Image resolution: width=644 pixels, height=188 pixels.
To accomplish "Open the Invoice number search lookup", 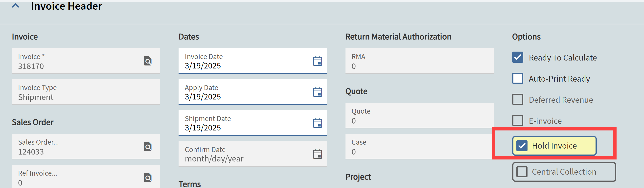I will (148, 61).
